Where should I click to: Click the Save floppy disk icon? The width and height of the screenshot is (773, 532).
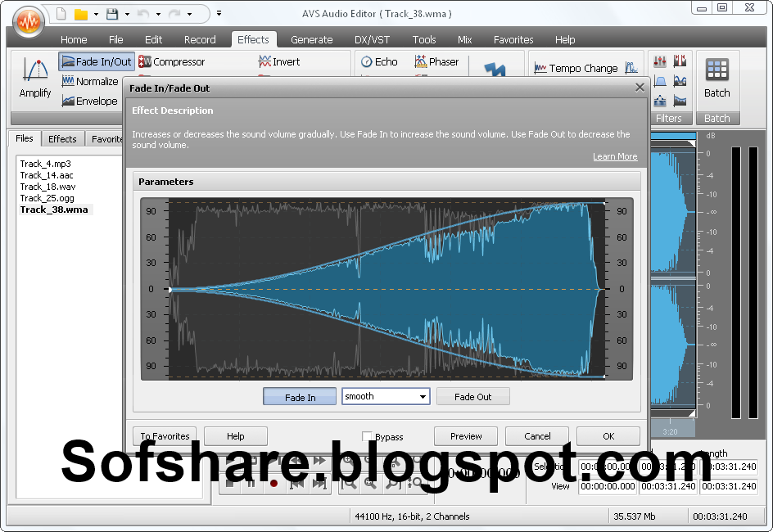[x=112, y=14]
